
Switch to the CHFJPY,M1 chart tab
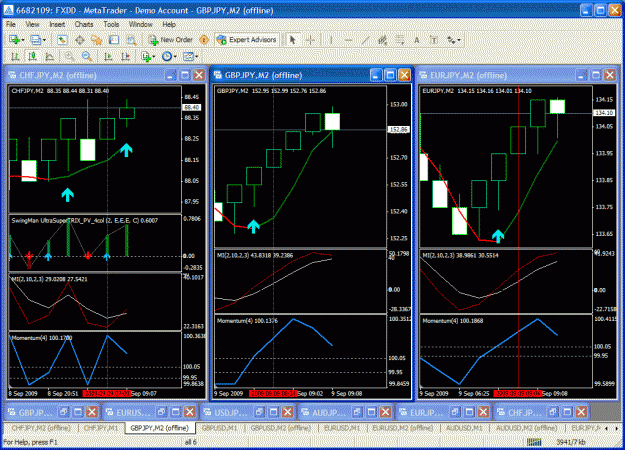click(x=101, y=428)
